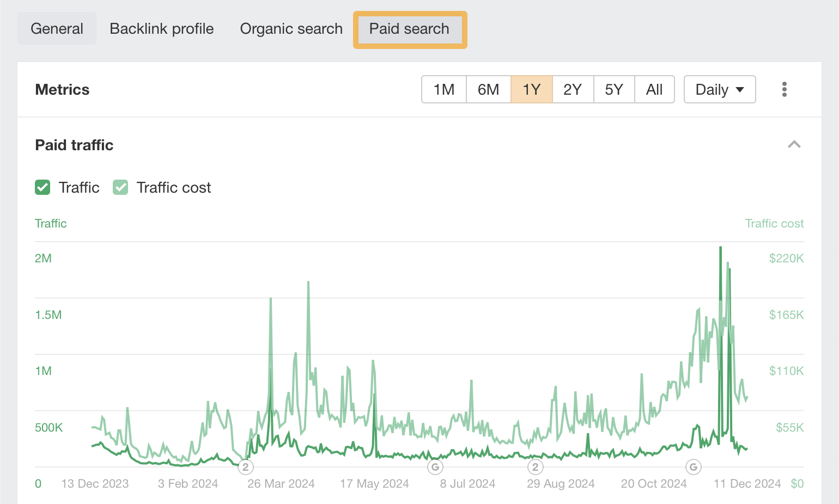The height and width of the screenshot is (504, 839).
Task: Click the highlighted Paid search tab
Action: pyautogui.click(x=410, y=29)
